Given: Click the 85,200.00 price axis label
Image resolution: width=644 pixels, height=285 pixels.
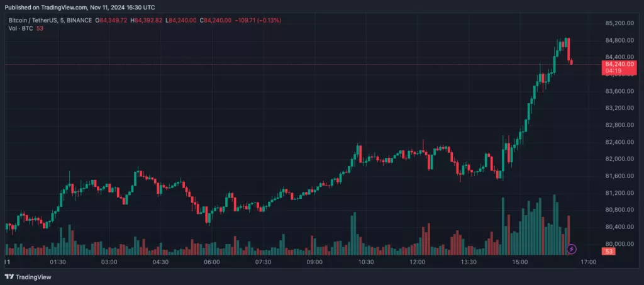Looking at the screenshot, I should (x=619, y=23).
